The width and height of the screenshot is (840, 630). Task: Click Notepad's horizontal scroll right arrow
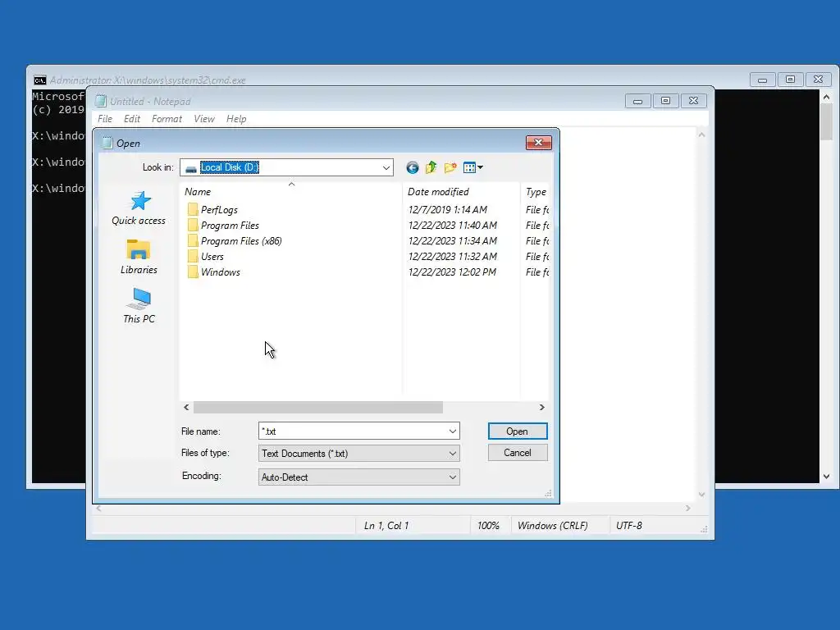(688, 508)
